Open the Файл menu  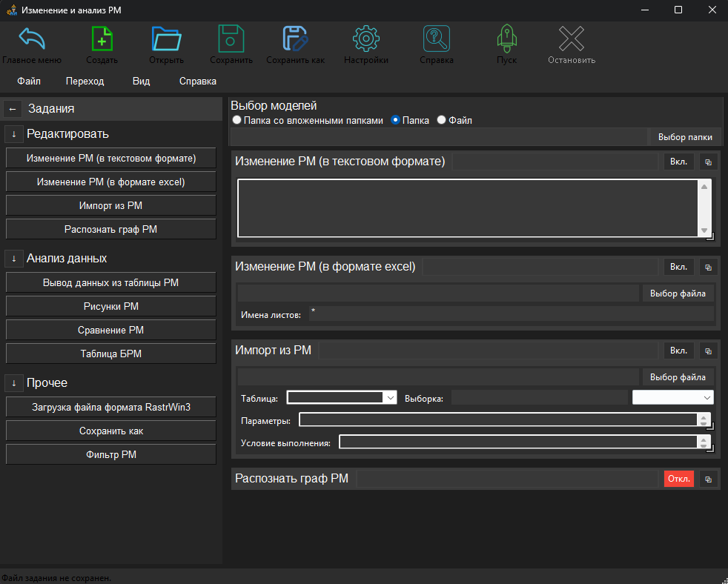[x=29, y=82]
